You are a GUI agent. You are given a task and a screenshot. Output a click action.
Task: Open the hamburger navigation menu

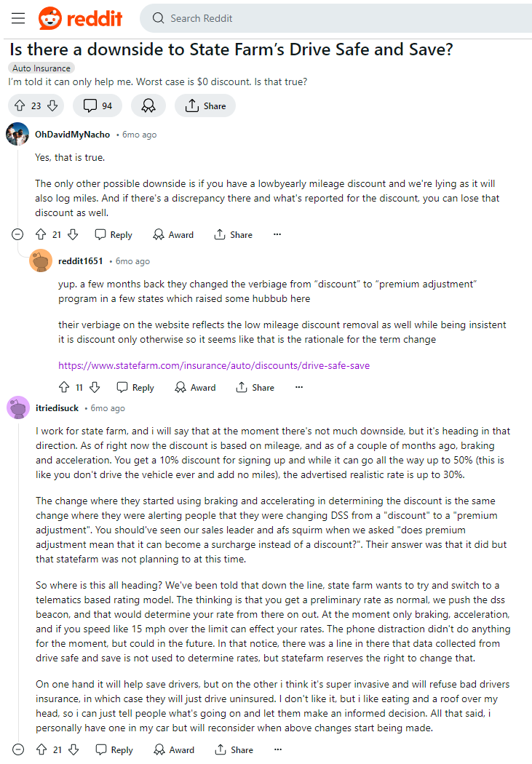[x=18, y=18]
